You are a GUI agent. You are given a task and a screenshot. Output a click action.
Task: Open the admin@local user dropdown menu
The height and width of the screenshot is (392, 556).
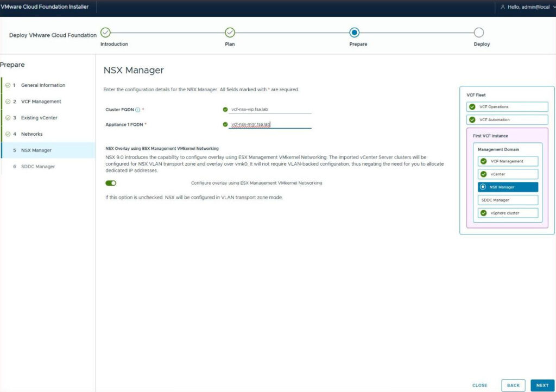[x=528, y=7]
